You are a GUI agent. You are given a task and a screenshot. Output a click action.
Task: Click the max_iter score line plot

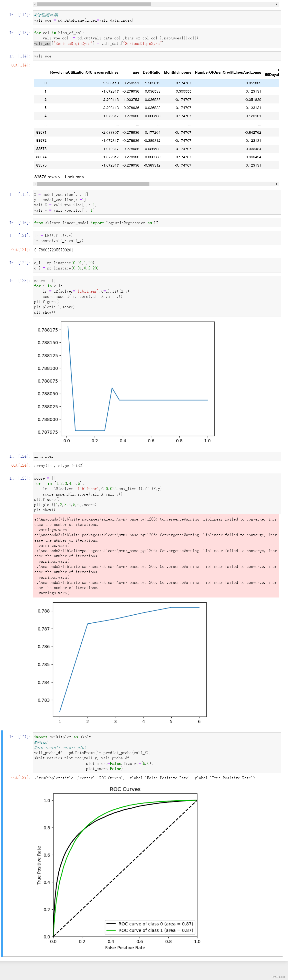[121, 663]
